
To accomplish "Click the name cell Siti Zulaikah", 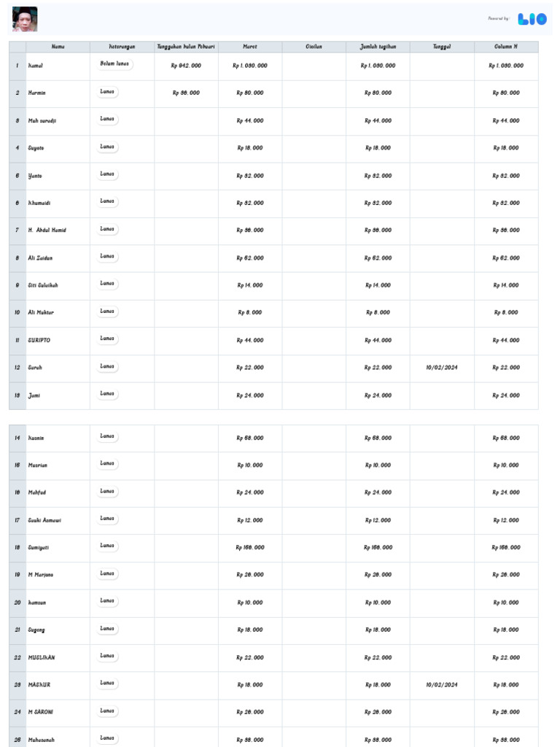I will pyautogui.click(x=43, y=285).
